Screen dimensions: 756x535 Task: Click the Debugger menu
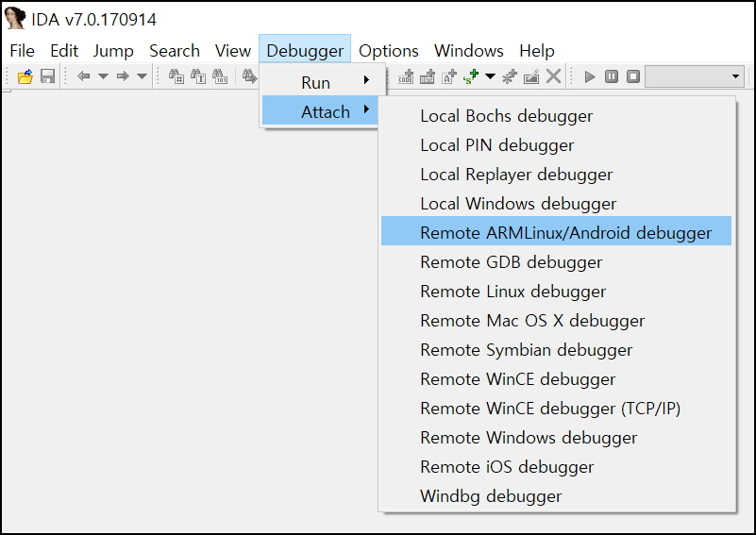click(305, 51)
